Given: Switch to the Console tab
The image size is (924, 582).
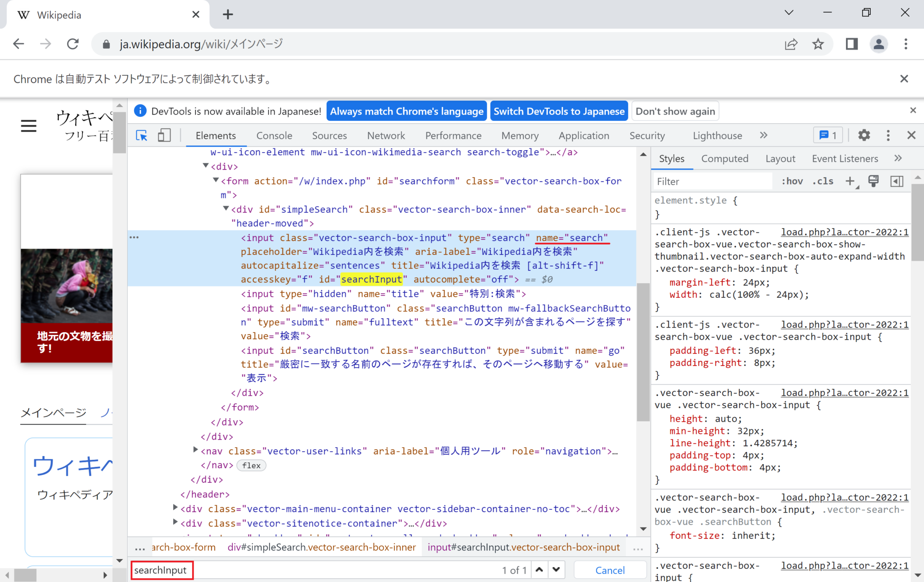Looking at the screenshot, I should point(274,135).
